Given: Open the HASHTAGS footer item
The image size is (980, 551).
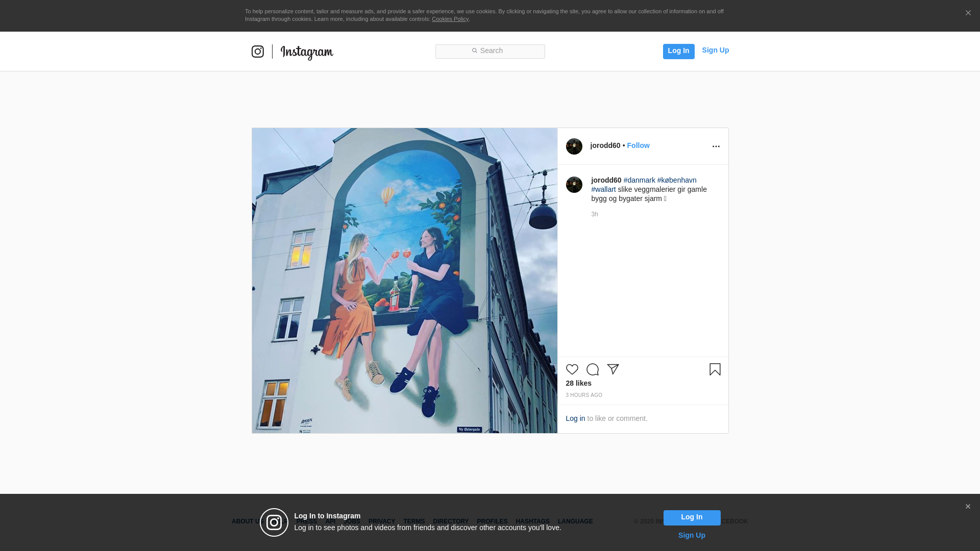Looking at the screenshot, I should pyautogui.click(x=532, y=521).
